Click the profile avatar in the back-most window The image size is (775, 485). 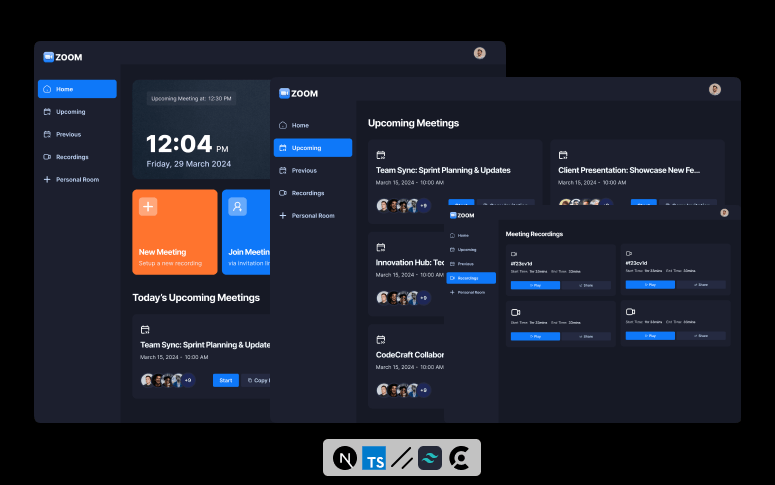pos(480,53)
